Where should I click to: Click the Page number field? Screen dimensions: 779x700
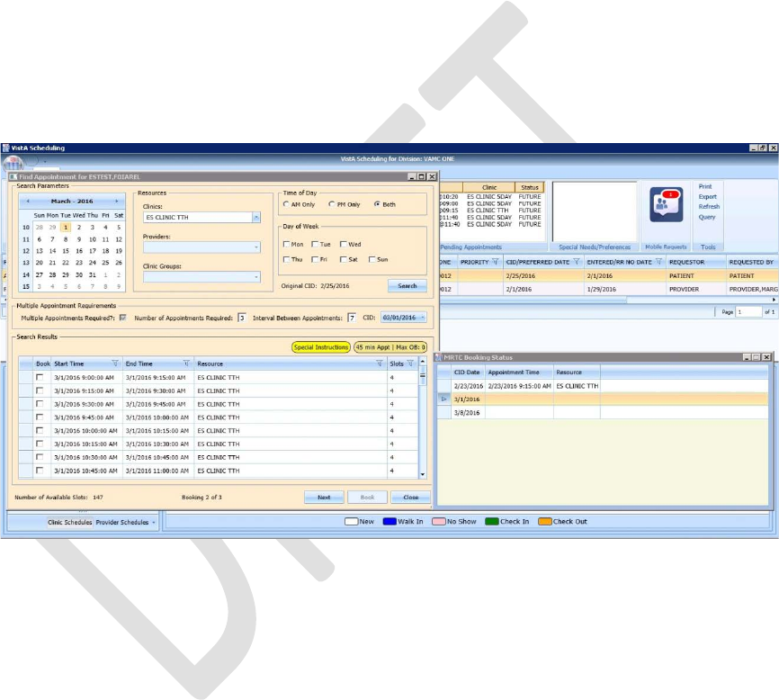point(748,312)
